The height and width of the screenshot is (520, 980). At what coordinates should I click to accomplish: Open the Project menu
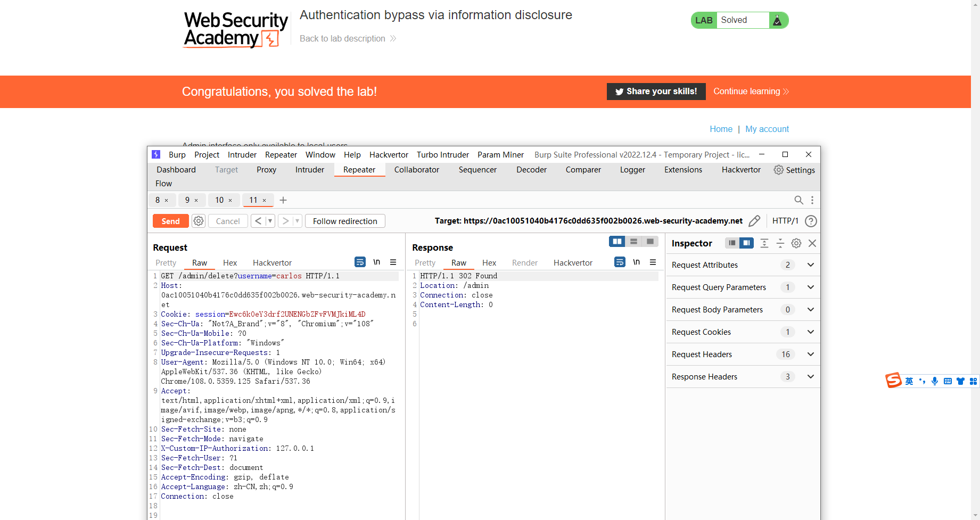tap(207, 155)
